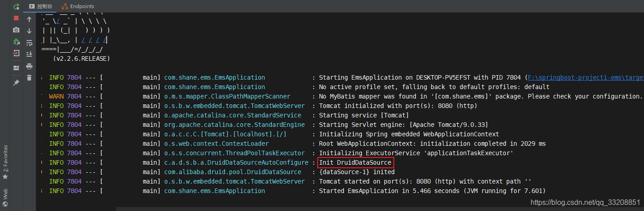Switch to the 控制台 console tab
Image resolution: width=644 pixels, height=211 pixels.
[x=41, y=6]
